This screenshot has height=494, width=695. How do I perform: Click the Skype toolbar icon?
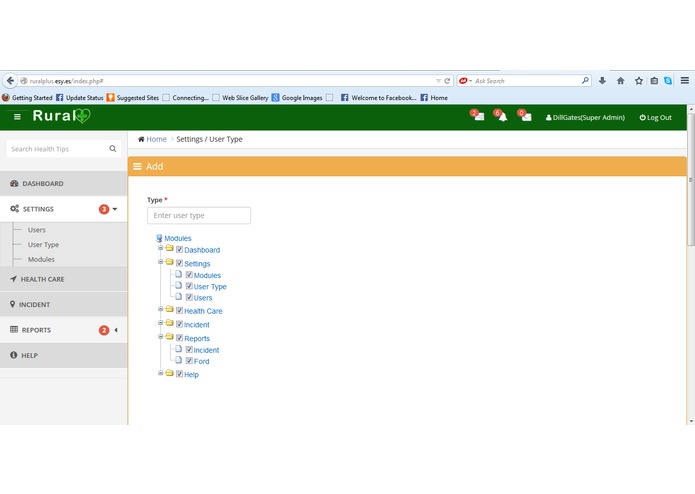(x=668, y=81)
